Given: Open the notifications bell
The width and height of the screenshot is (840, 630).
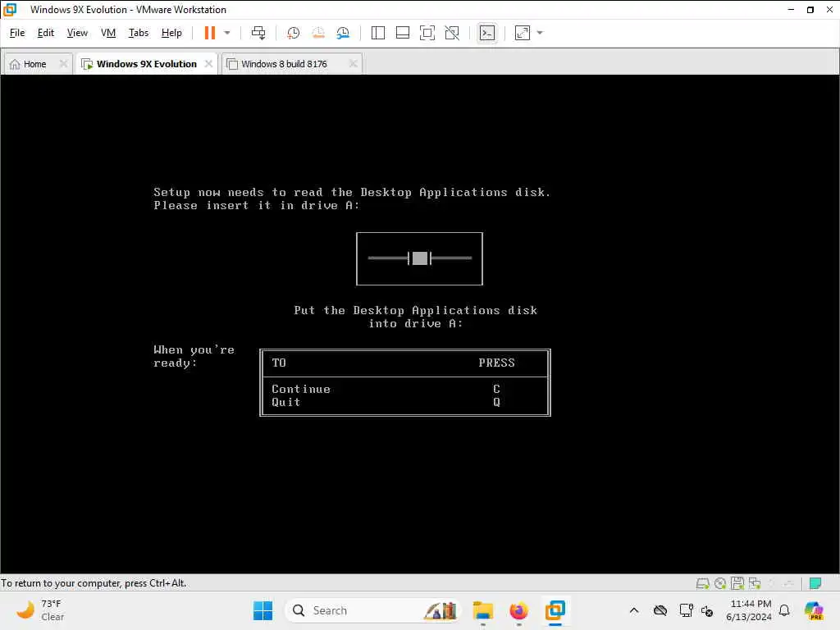Looking at the screenshot, I should (784, 610).
